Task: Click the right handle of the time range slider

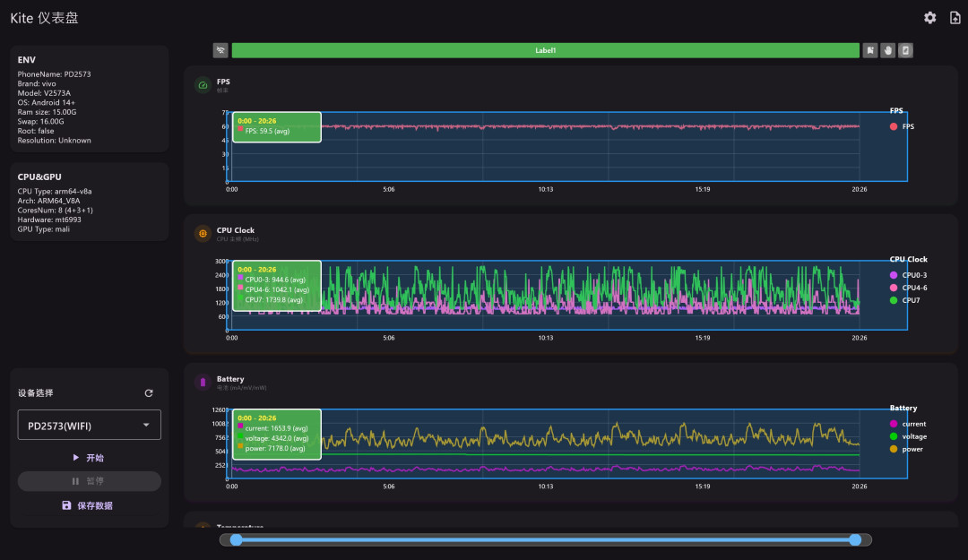Action: click(x=855, y=540)
